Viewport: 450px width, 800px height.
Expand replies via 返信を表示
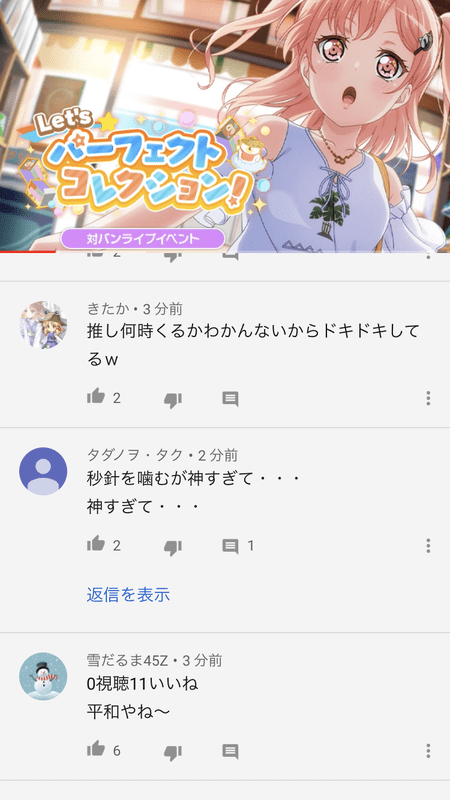click(x=128, y=594)
